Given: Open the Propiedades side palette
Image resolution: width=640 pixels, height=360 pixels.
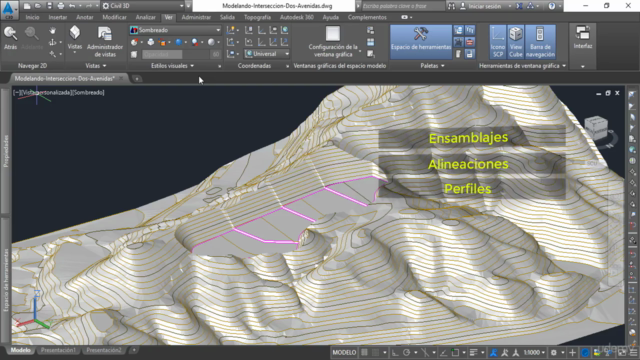Looking at the screenshot, I should 6,151.
